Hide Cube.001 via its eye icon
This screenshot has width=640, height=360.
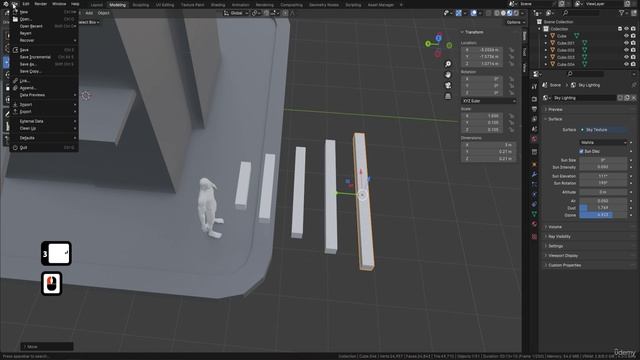click(626, 43)
